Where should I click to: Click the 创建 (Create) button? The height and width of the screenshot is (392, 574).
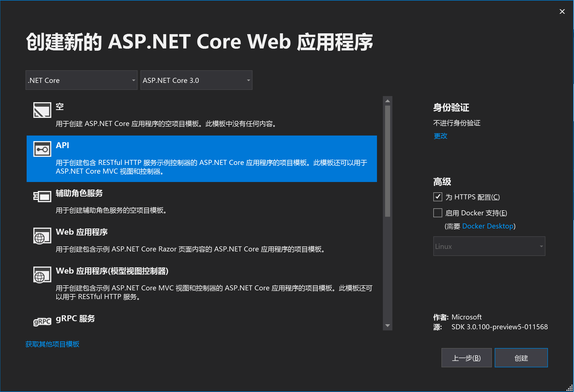pyautogui.click(x=521, y=358)
